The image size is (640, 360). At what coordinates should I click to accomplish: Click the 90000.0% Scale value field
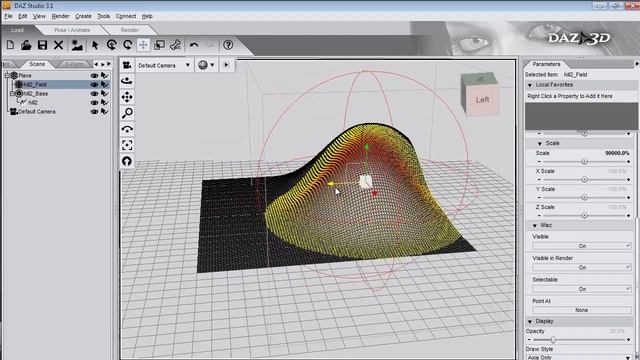617,153
